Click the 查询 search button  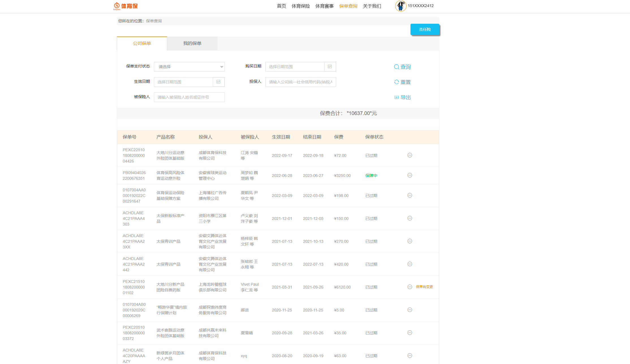(402, 67)
